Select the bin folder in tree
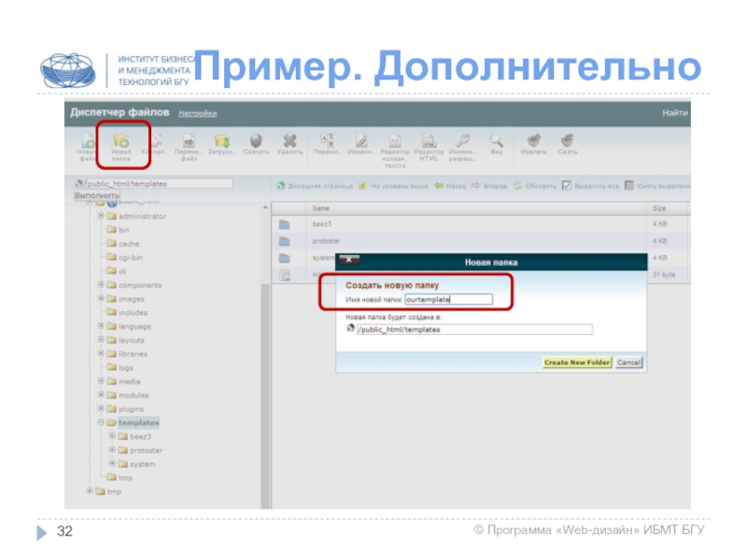The height and width of the screenshot is (560, 747). coord(119,230)
